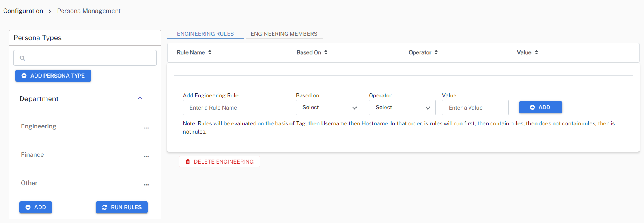Sort by Rule Name column arrows
The height and width of the screenshot is (223, 644).
210,52
